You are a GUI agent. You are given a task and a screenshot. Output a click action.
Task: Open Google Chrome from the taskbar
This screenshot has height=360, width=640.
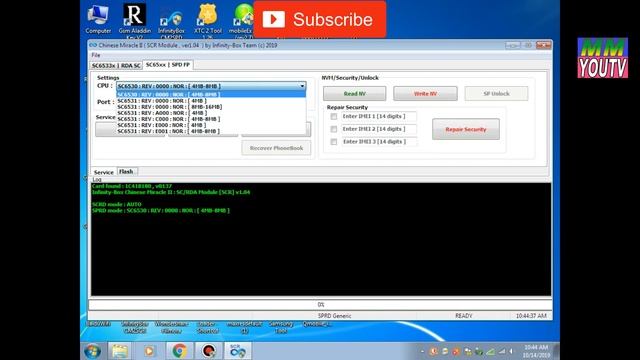click(x=179, y=351)
